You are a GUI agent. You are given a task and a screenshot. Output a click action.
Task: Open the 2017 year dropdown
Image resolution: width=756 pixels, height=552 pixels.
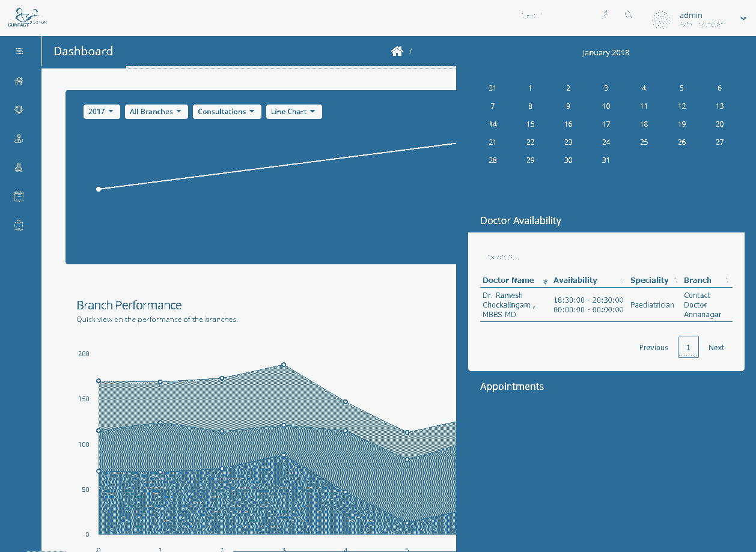101,112
